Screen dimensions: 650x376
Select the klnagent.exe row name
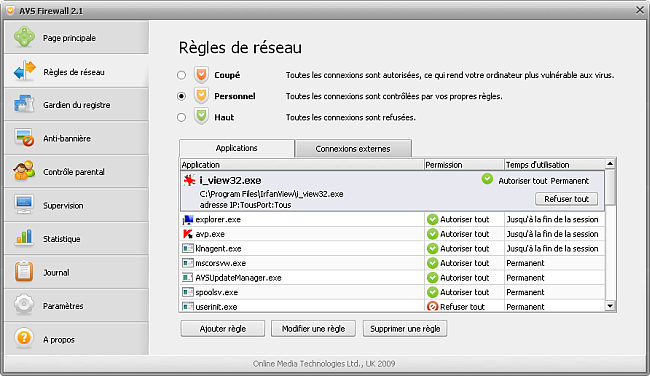click(x=218, y=248)
